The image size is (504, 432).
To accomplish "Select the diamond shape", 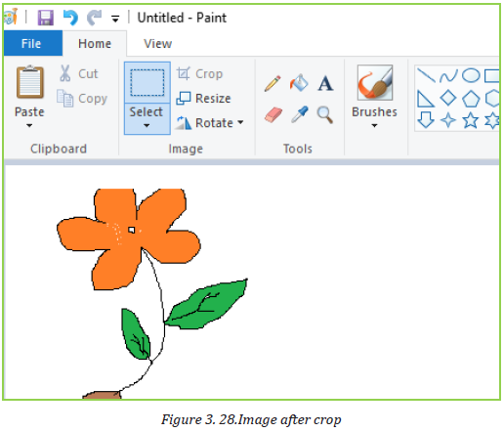I will pos(448,98).
